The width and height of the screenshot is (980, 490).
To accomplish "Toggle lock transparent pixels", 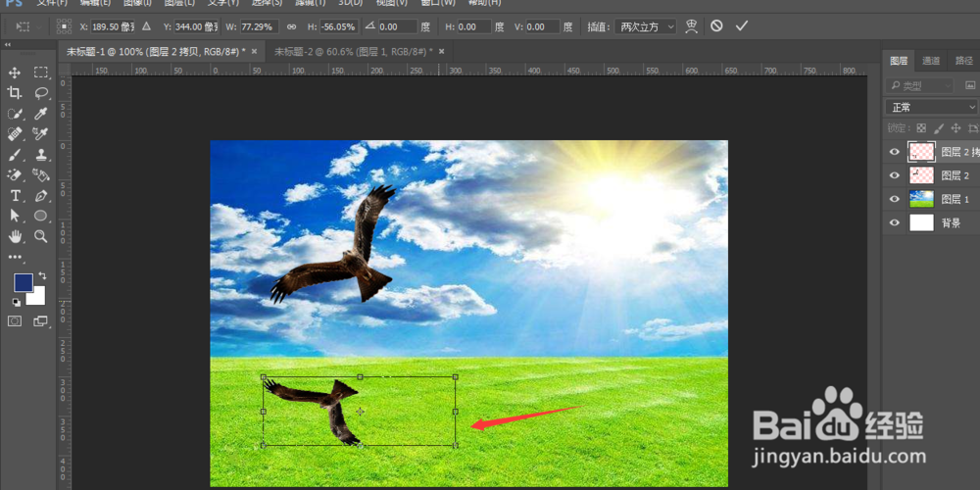I will pyautogui.click(x=921, y=128).
